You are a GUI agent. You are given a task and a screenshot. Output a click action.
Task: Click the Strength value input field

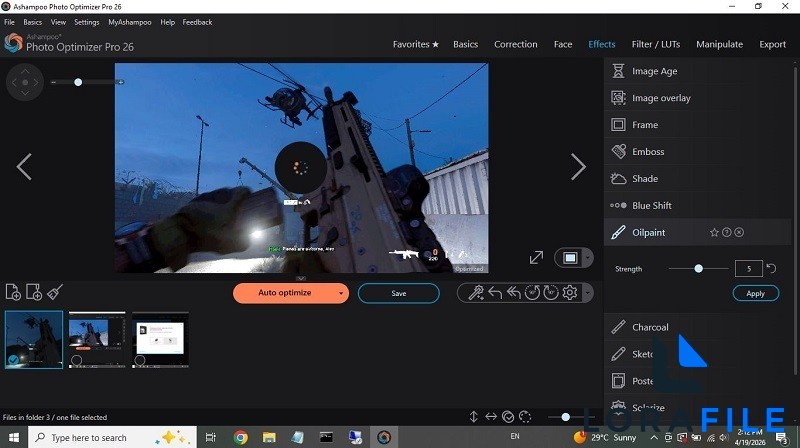(748, 268)
